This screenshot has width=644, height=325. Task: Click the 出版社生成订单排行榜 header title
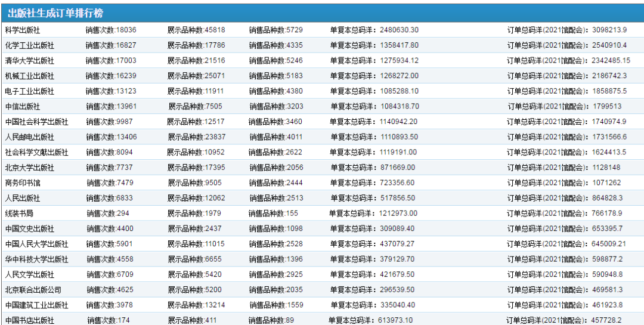55,13
